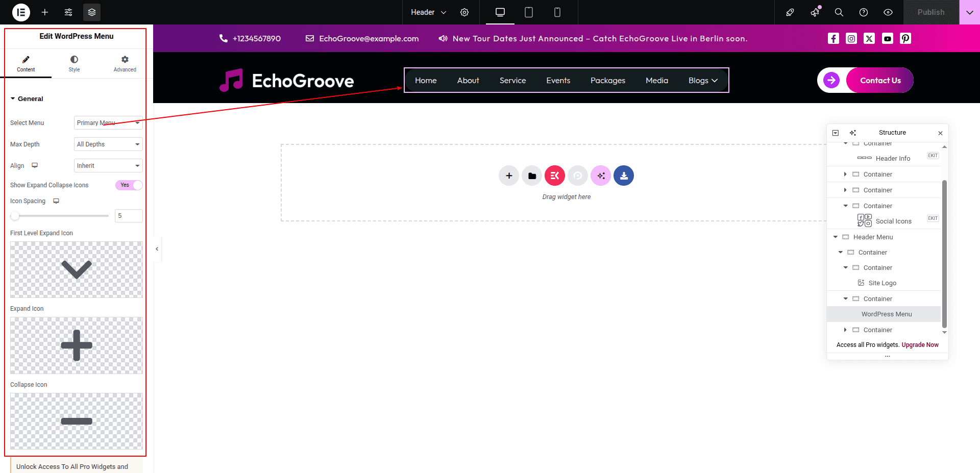Open the Max Depth dropdown
Screen dimensions: 980x473
108,144
